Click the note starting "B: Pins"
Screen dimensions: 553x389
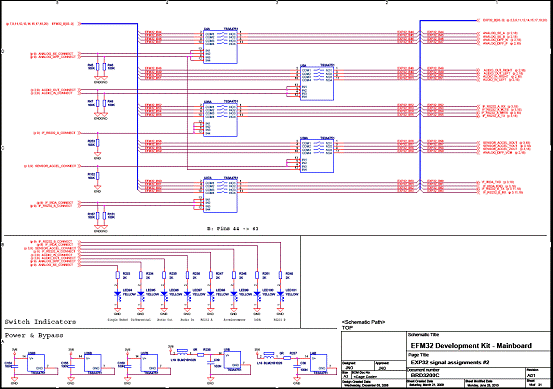233,229
